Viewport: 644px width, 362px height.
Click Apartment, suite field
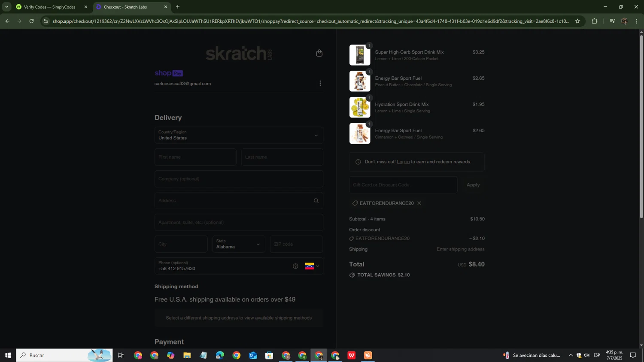tap(239, 222)
